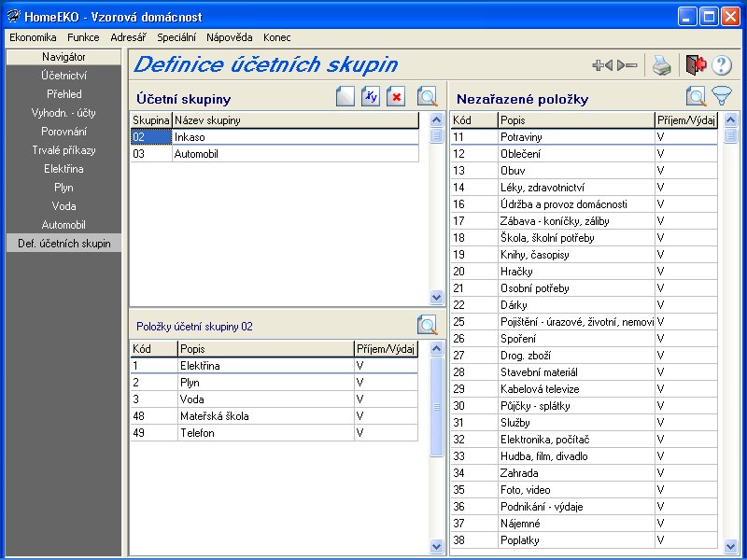Open the Ekonomika menu
Viewport: 747px width, 560px height.
[x=33, y=37]
